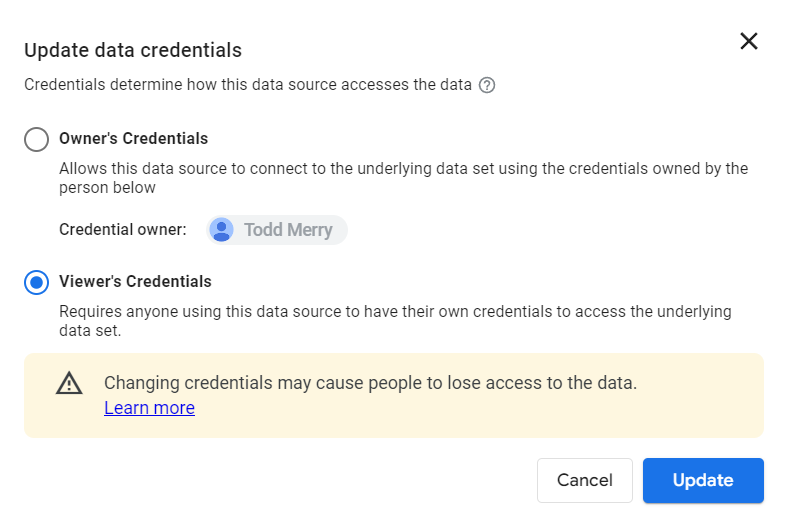Click the description starting with Requires anyone using
The height and width of the screenshot is (515, 788).
(395, 321)
